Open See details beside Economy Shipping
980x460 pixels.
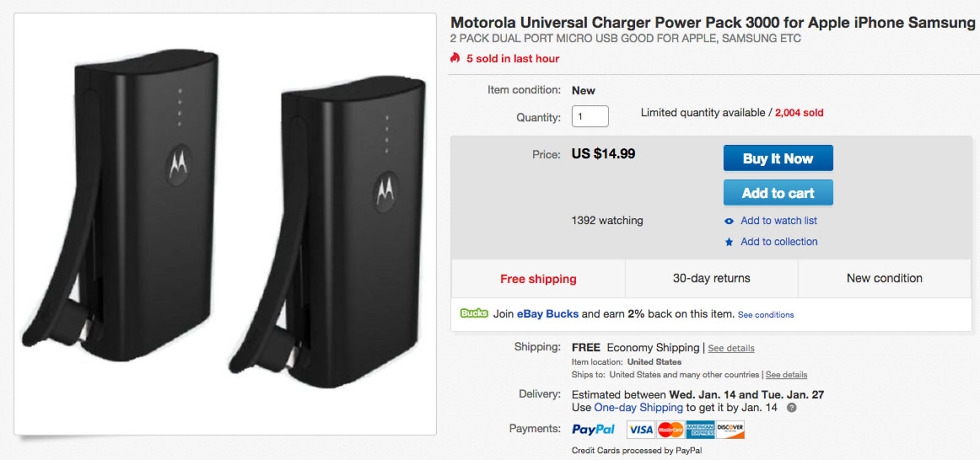pyautogui.click(x=731, y=348)
